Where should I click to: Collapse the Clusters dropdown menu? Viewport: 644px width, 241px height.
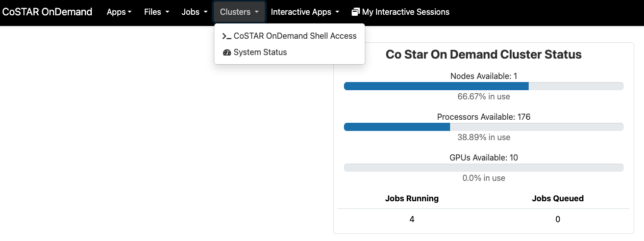click(239, 12)
